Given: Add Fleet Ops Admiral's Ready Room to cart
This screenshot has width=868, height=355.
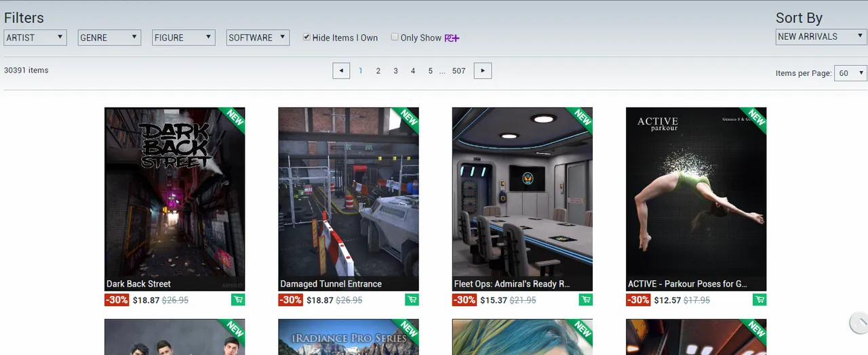Looking at the screenshot, I should pos(586,299).
